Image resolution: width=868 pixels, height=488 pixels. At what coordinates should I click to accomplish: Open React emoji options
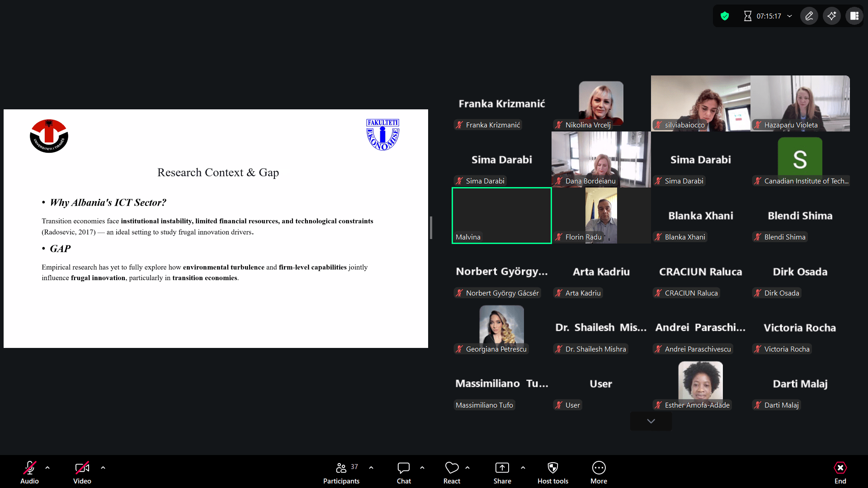(452, 473)
